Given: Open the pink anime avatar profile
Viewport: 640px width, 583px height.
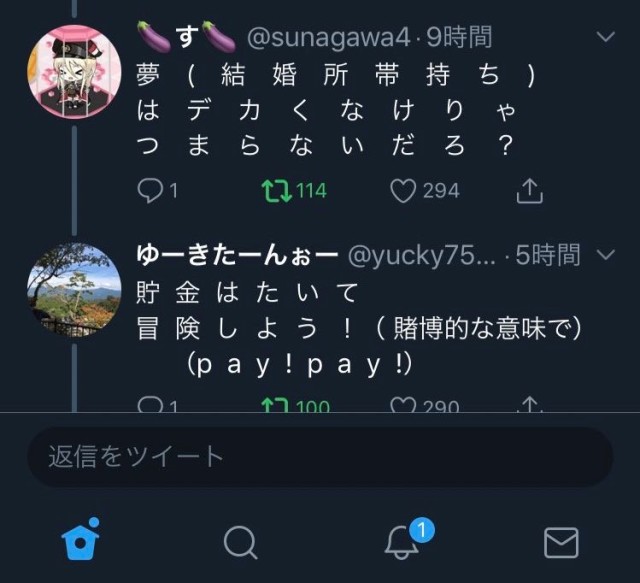Looking at the screenshot, I should point(74,71).
